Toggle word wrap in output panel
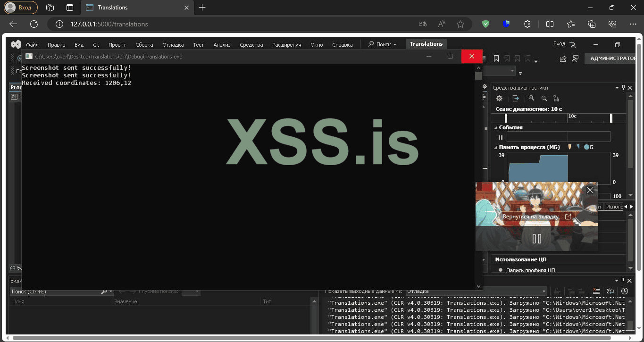This screenshot has width=644, height=342. coord(611,291)
